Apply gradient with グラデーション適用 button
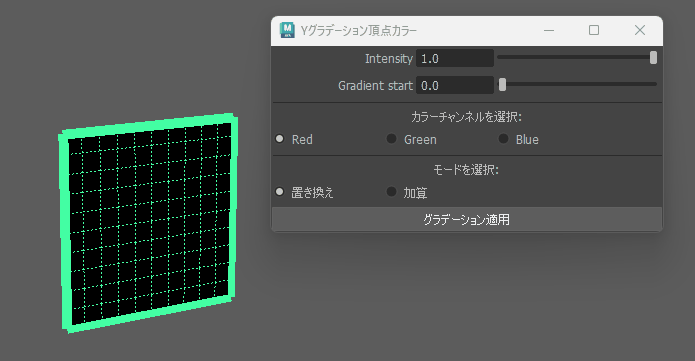Image resolution: width=695 pixels, height=361 pixels. click(467, 219)
